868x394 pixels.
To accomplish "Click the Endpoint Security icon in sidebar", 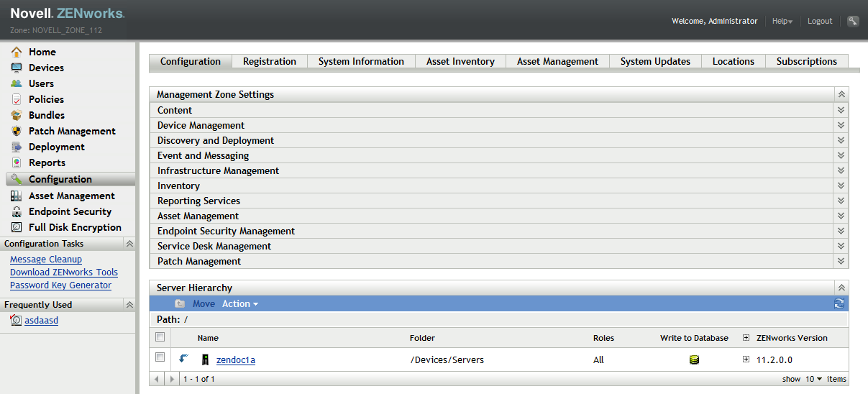I will pyautogui.click(x=16, y=211).
